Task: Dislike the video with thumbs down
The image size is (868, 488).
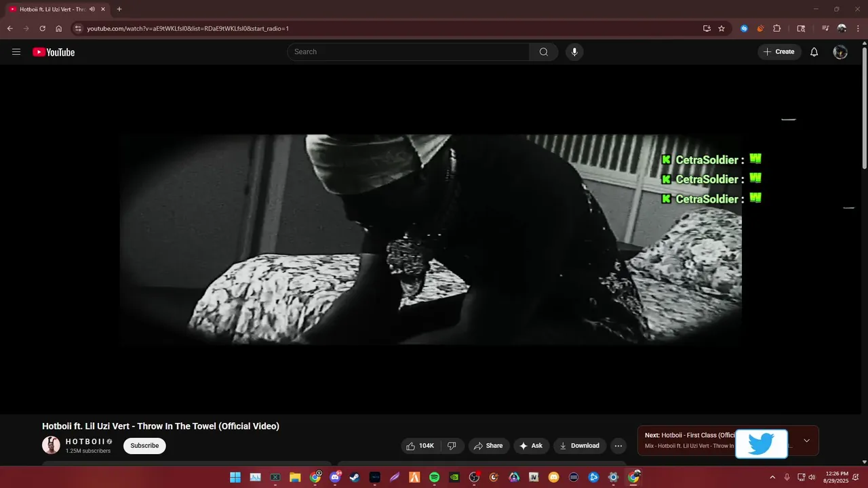Action: (452, 446)
